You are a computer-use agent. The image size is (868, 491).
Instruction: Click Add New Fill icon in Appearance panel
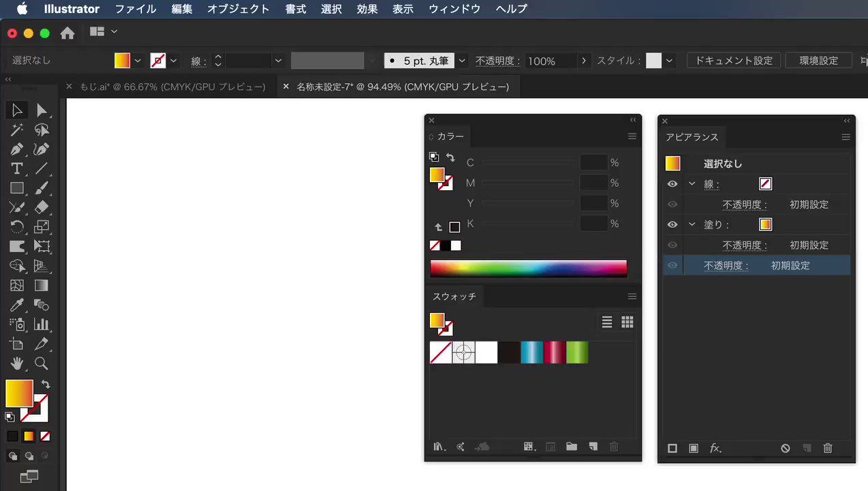[x=693, y=448]
